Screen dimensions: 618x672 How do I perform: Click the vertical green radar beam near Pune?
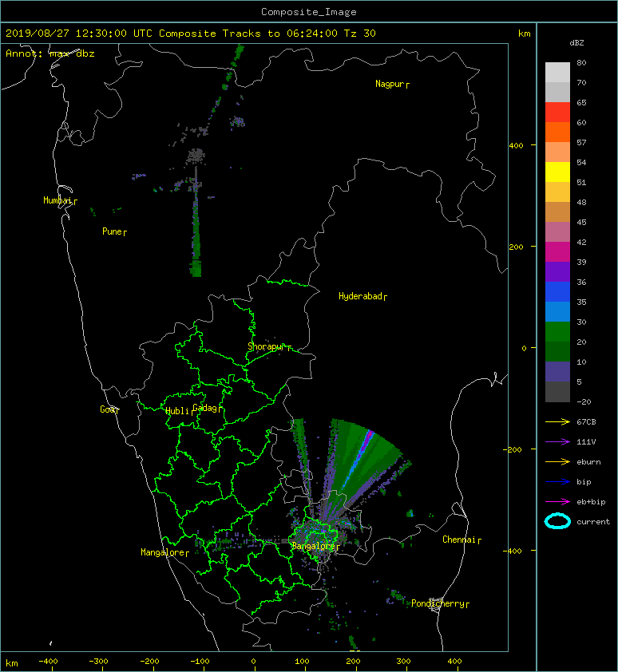(196, 223)
